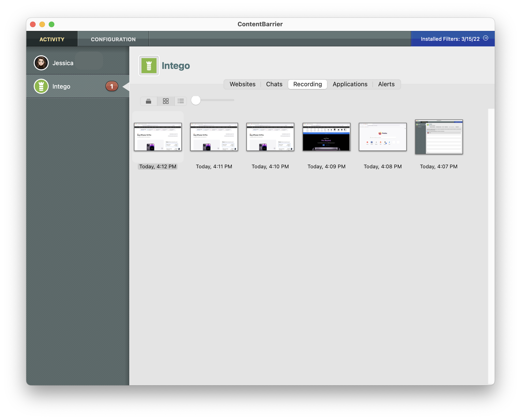Click the label Today, 4:10 PM
The image size is (521, 420).
270,167
